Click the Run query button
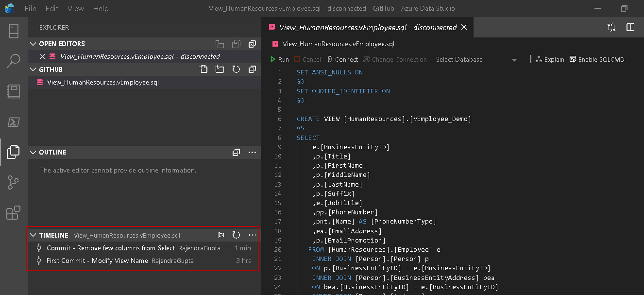Screen dimensions: 644x295 point(279,59)
